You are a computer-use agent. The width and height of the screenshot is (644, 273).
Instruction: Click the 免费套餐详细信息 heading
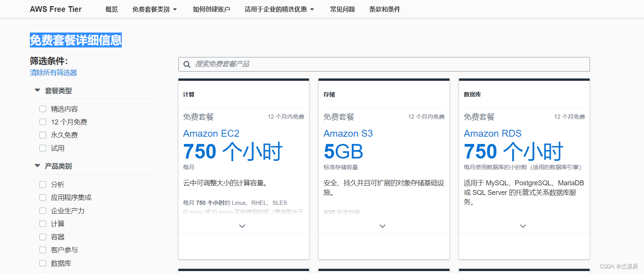(76, 40)
